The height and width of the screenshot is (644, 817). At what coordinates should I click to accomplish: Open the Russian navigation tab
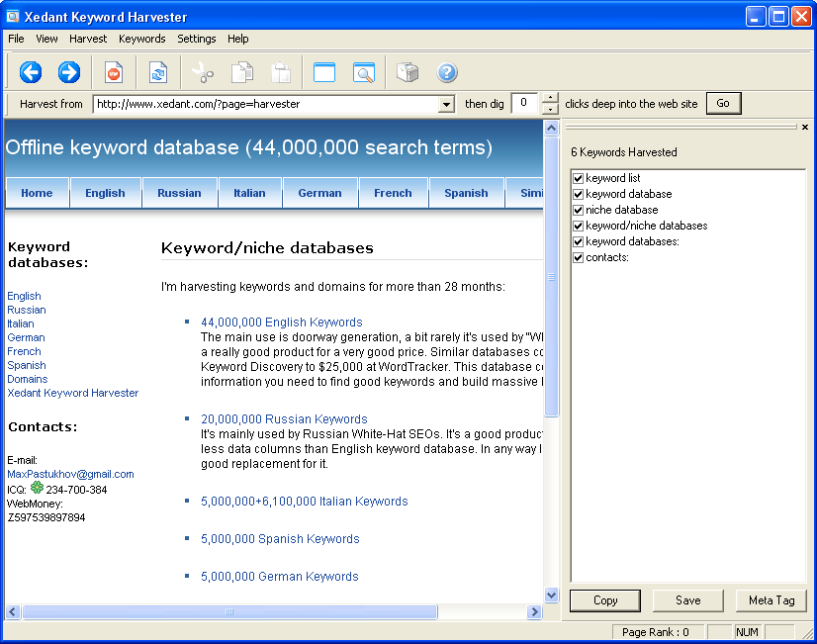[x=179, y=193]
